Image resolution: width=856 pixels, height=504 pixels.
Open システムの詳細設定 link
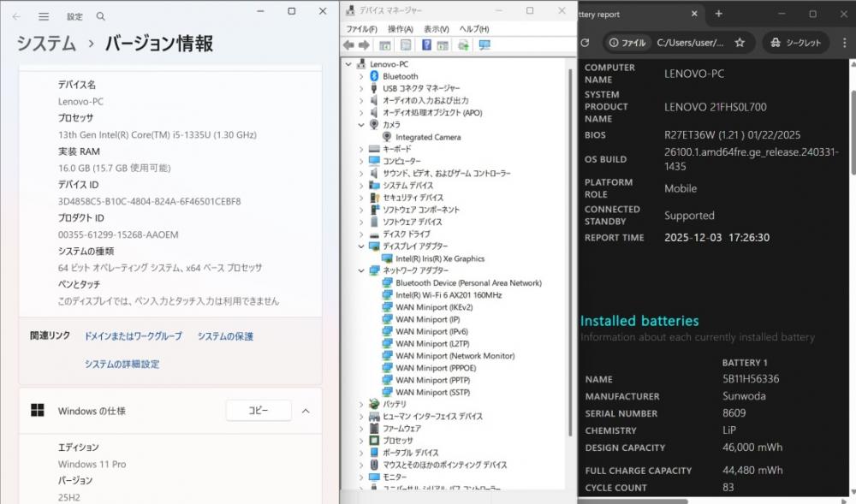coord(122,364)
